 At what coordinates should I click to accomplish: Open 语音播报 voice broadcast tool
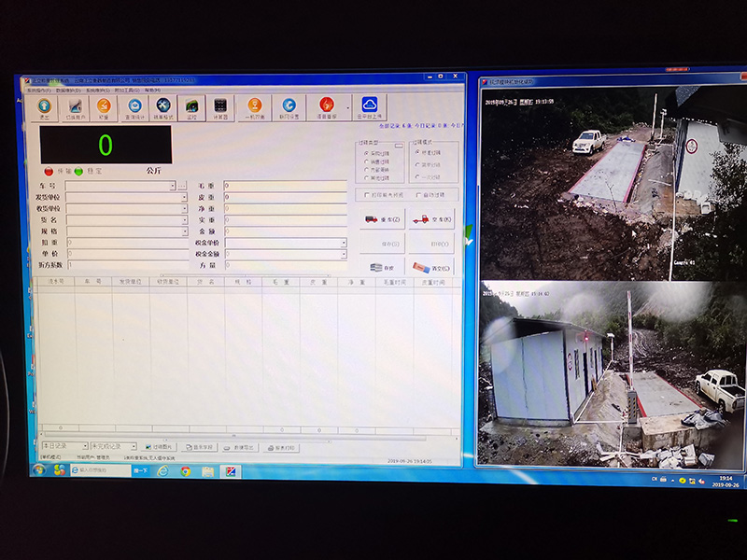coord(326,107)
